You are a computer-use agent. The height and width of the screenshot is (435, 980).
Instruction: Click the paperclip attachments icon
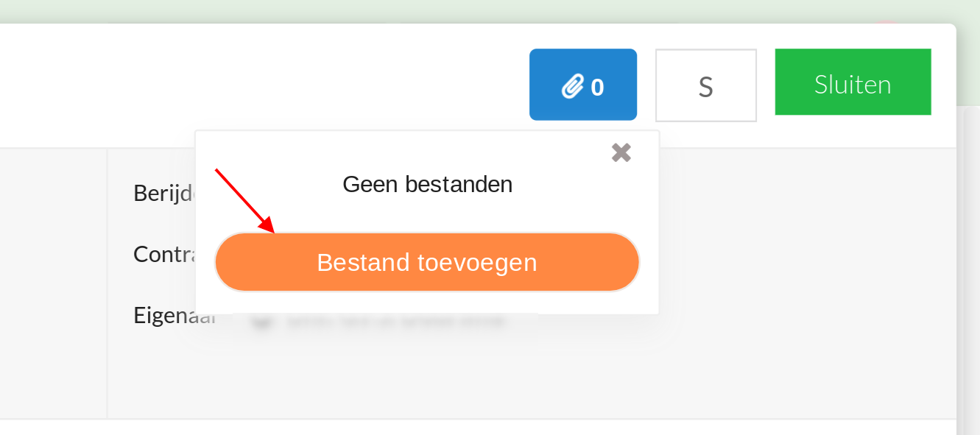pyautogui.click(x=572, y=86)
